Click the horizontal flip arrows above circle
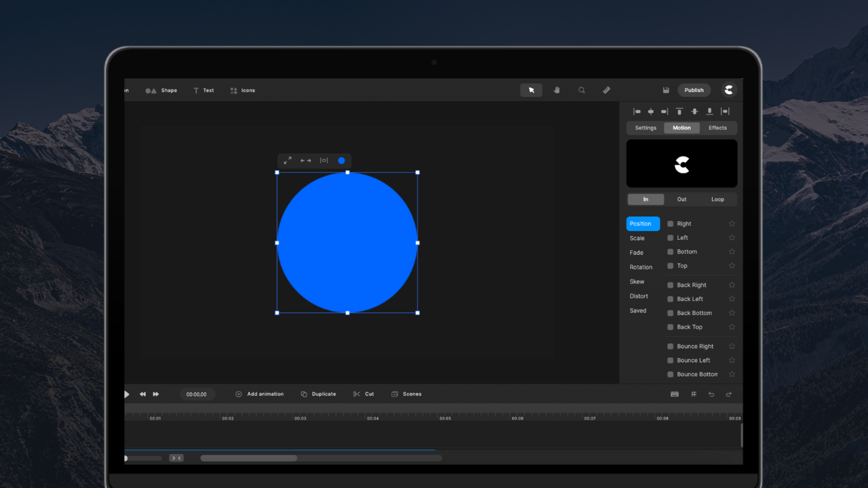 pos(306,161)
